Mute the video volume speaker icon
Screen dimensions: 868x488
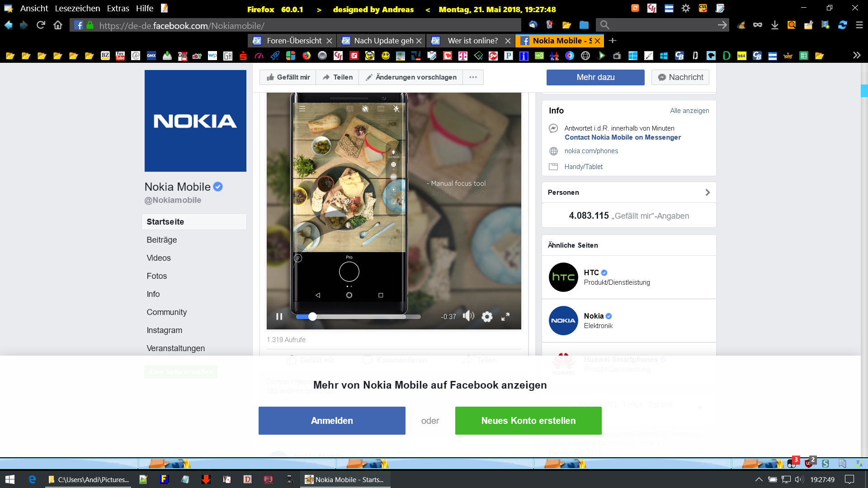click(468, 316)
